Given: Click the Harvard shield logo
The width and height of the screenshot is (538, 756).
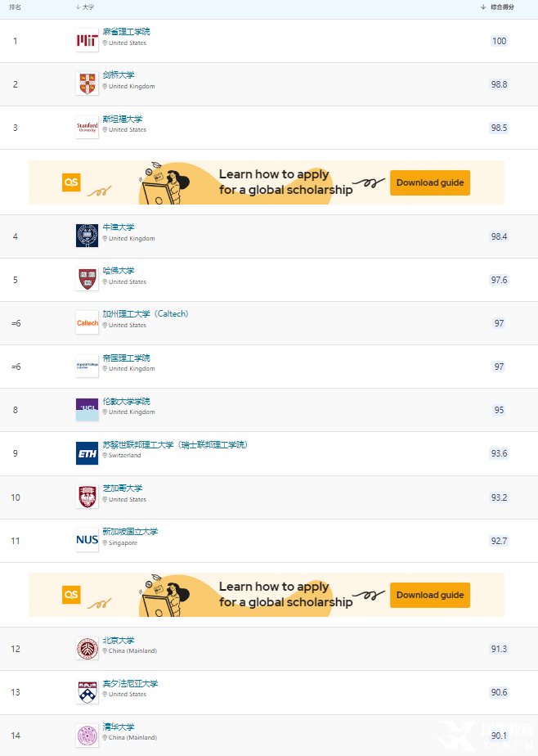Looking at the screenshot, I should (87, 279).
